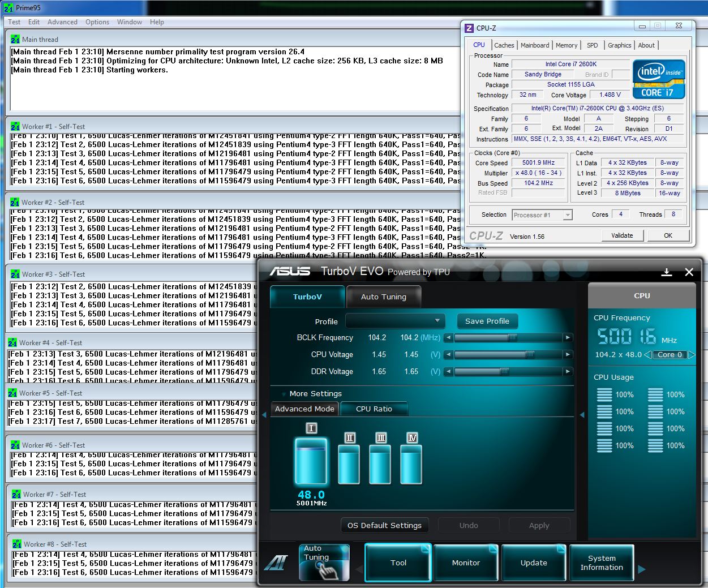Select core I ratio bar

click(x=311, y=461)
